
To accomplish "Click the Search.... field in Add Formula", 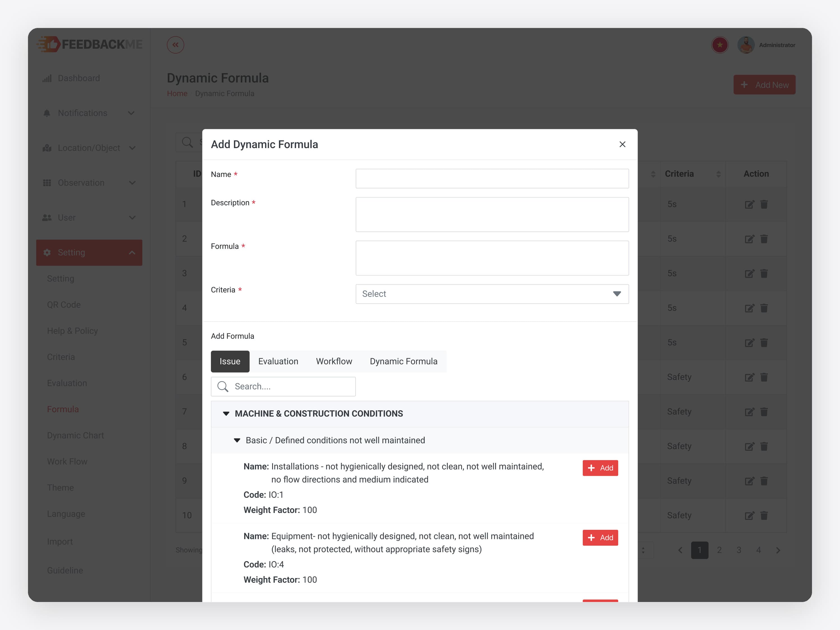I will (x=283, y=387).
